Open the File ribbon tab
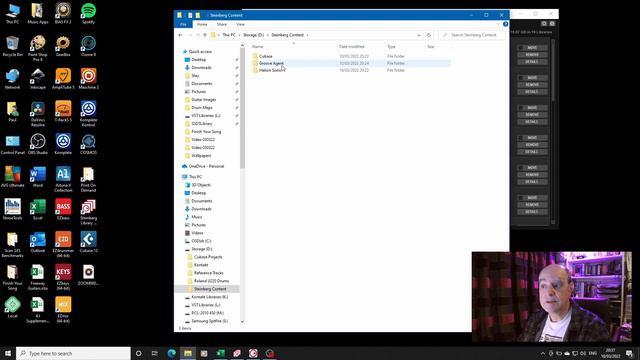Image resolution: width=640 pixels, height=360 pixels. [x=183, y=24]
